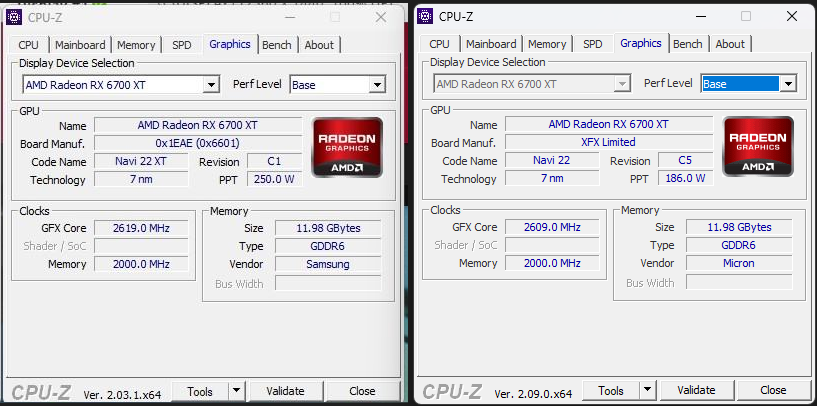Click PPT value 250.0 W
The image size is (817, 406).
tap(274, 179)
